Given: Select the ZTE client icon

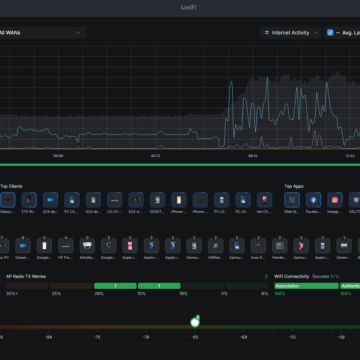Looking at the screenshot, I should (x=29, y=200).
